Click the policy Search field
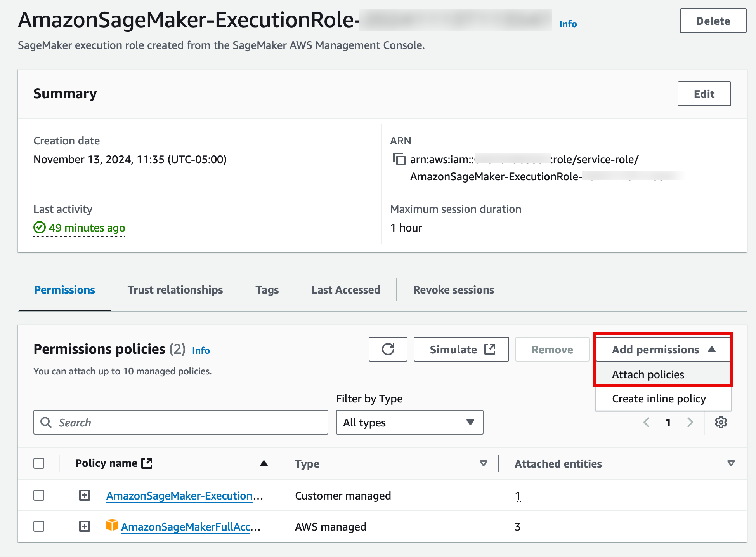The width and height of the screenshot is (756, 557). pos(181,422)
